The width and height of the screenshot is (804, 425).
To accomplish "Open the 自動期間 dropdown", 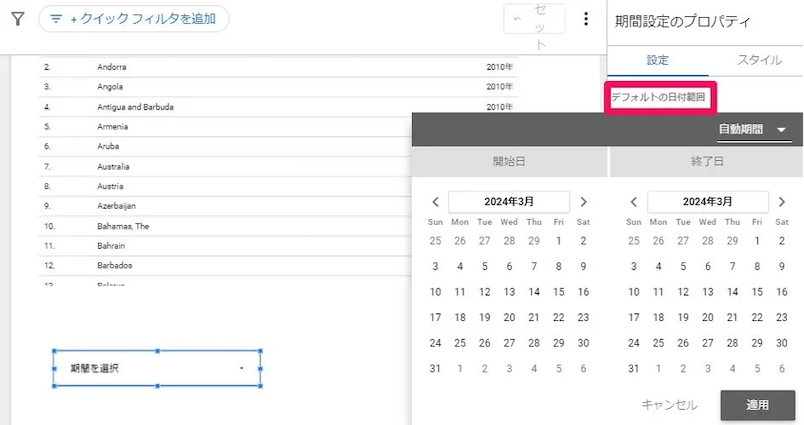I will pyautogui.click(x=753, y=129).
